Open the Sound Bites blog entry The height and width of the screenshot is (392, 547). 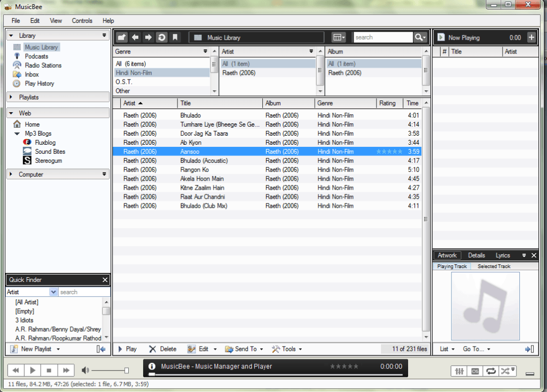50,151
